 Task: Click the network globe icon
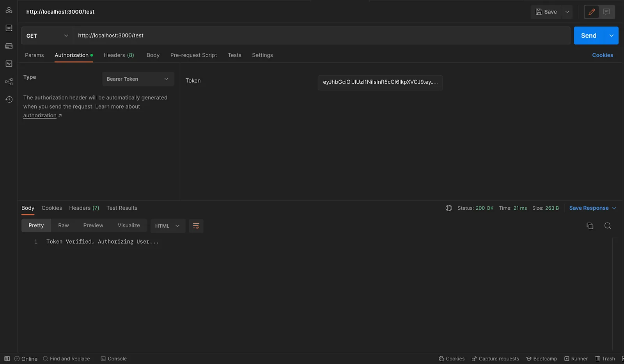tap(449, 208)
